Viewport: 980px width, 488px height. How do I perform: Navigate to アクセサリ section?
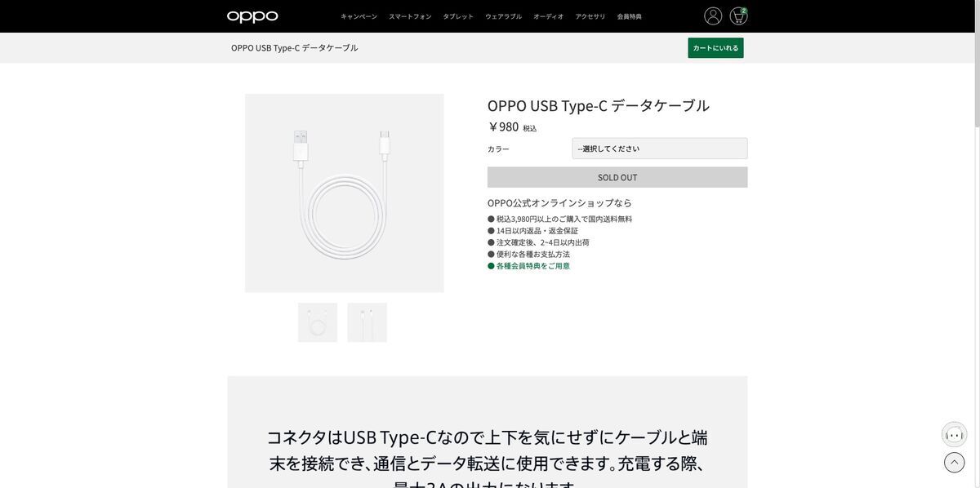(590, 16)
